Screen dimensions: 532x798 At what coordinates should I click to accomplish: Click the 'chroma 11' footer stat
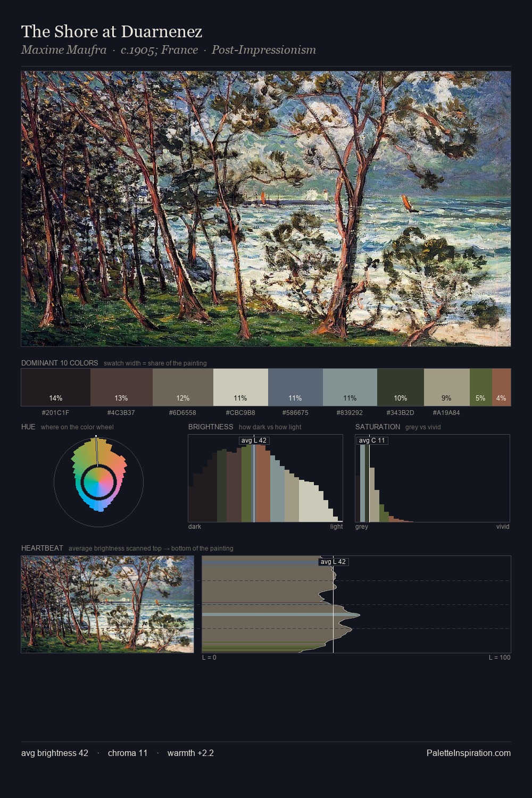[x=128, y=753]
